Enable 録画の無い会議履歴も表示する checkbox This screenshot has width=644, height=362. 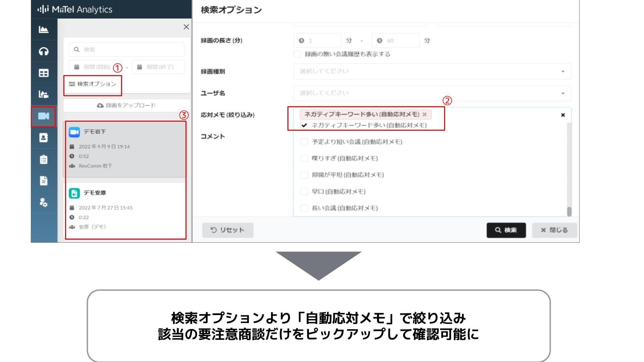[x=297, y=54]
